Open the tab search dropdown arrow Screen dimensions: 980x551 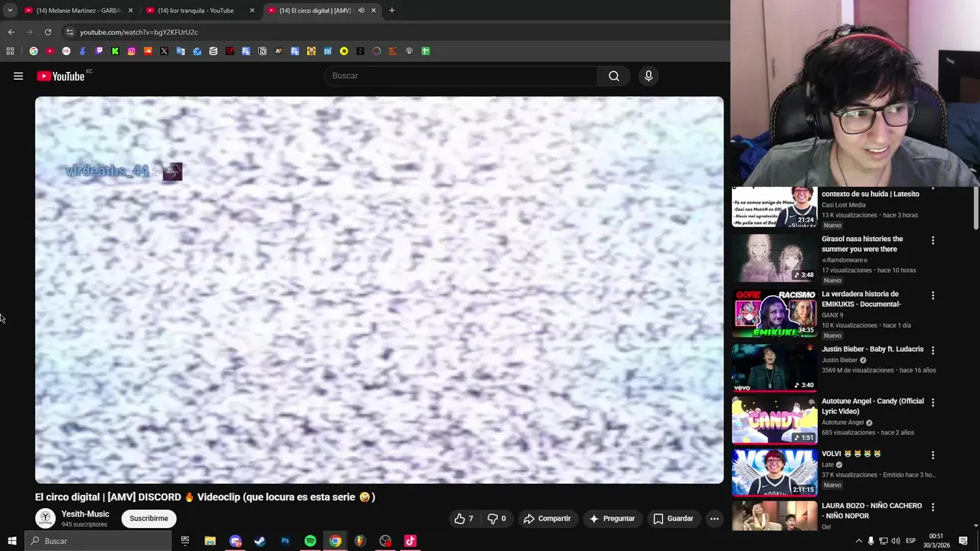pyautogui.click(x=10, y=11)
